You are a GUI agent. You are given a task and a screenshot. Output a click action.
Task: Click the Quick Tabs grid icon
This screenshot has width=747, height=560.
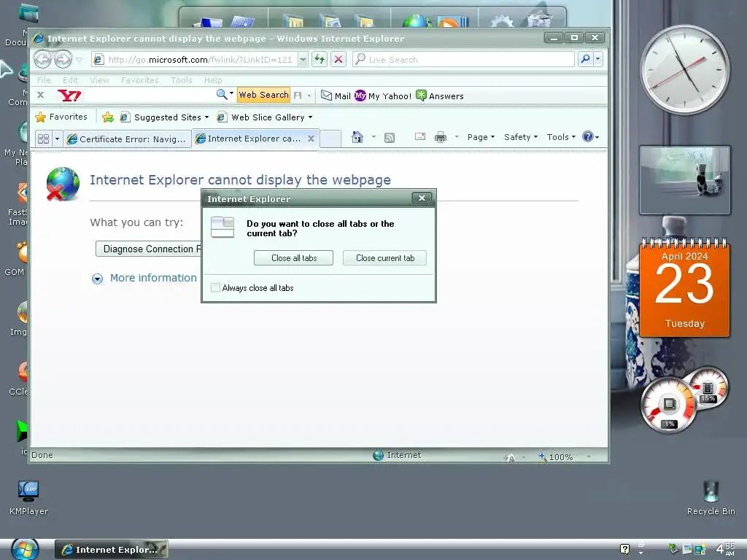click(43, 139)
